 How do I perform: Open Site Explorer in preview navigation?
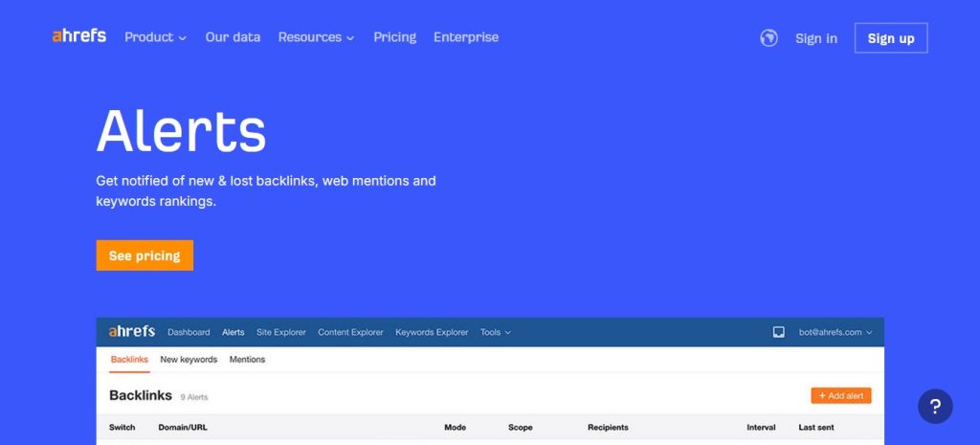(x=281, y=332)
